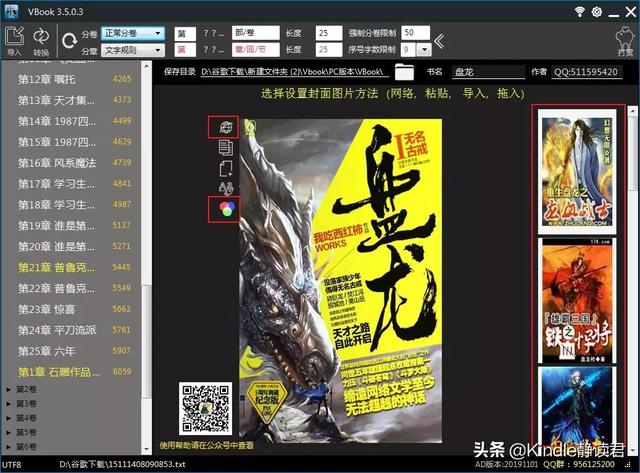Expand the 第4卷 tree node

coord(8,418)
